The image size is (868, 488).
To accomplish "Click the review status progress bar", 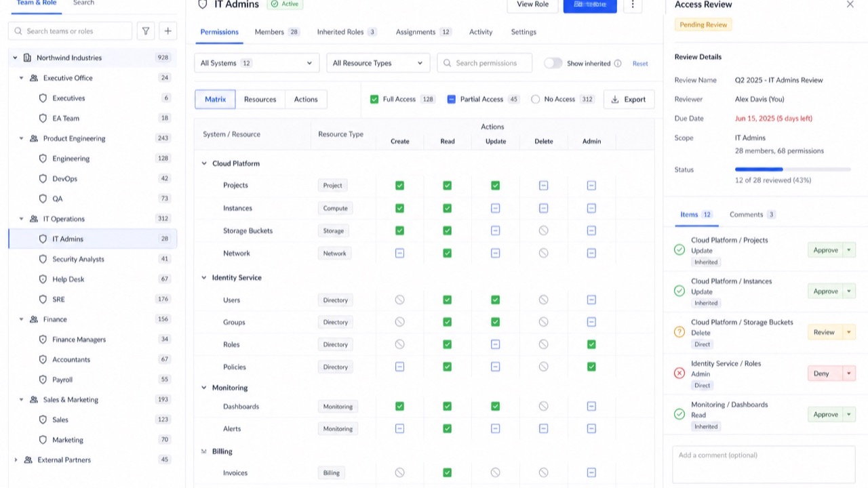I will (793, 169).
